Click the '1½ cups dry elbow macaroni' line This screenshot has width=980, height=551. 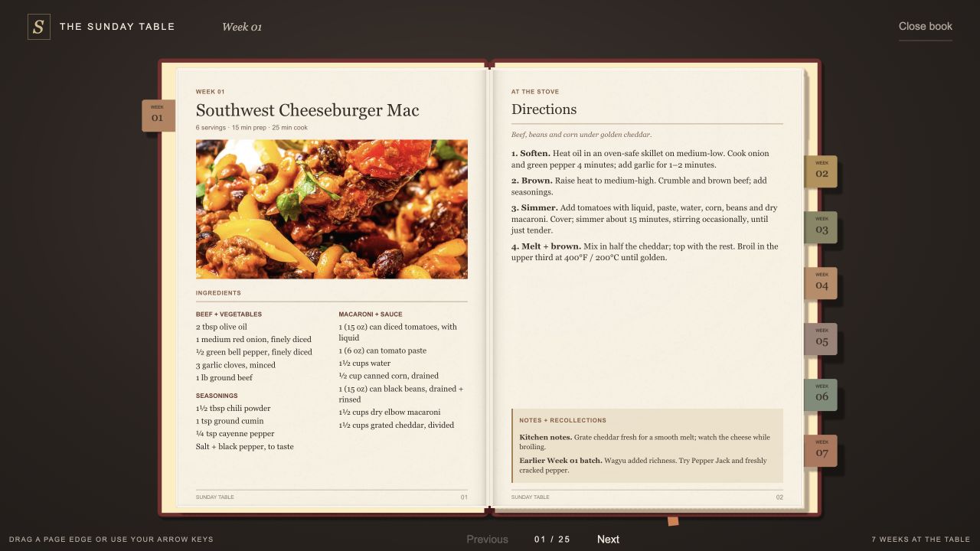click(x=390, y=412)
